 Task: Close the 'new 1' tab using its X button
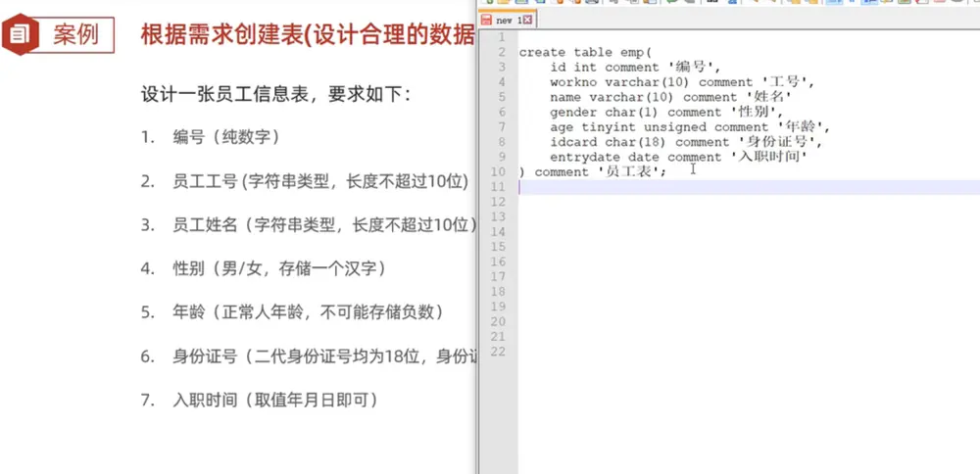[x=527, y=20]
